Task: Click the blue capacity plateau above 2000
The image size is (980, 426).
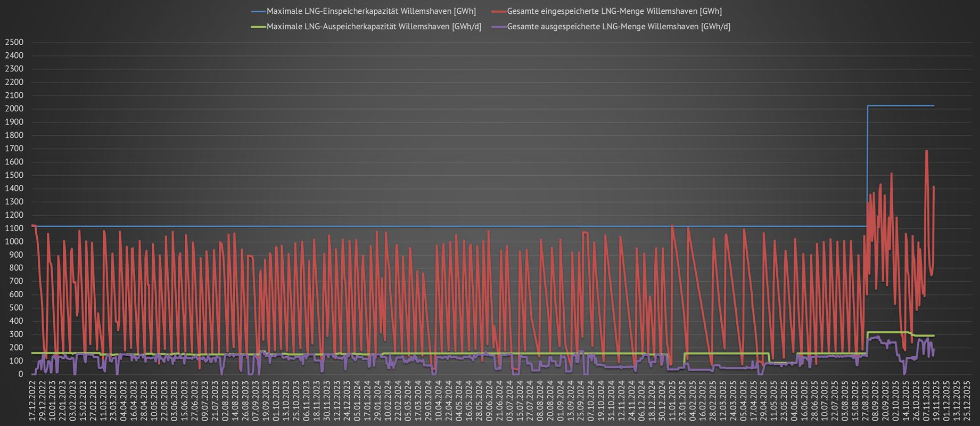Action: (x=900, y=106)
